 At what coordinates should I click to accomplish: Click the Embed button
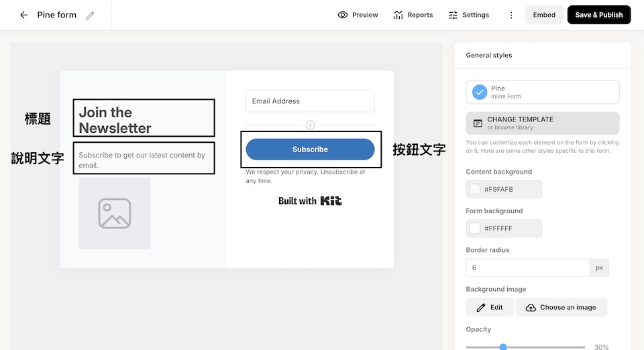click(x=544, y=15)
